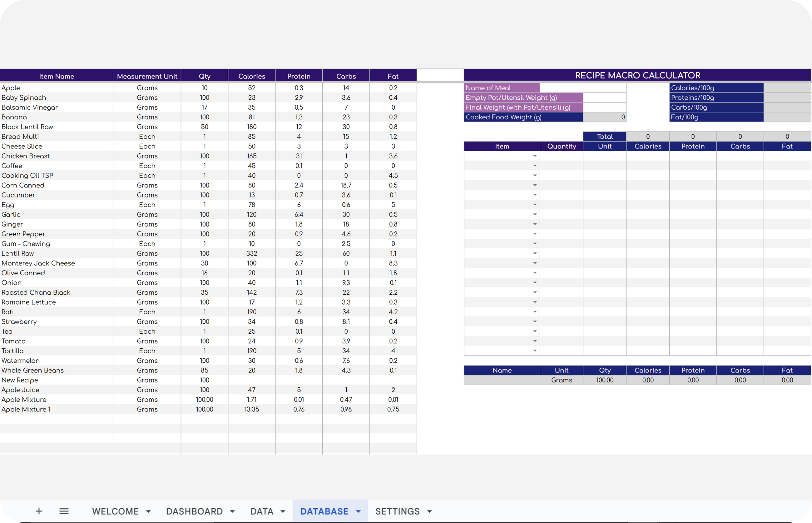Switch to the WELCOME sheet tab
Screen dimensions: 812x523
click(x=115, y=511)
